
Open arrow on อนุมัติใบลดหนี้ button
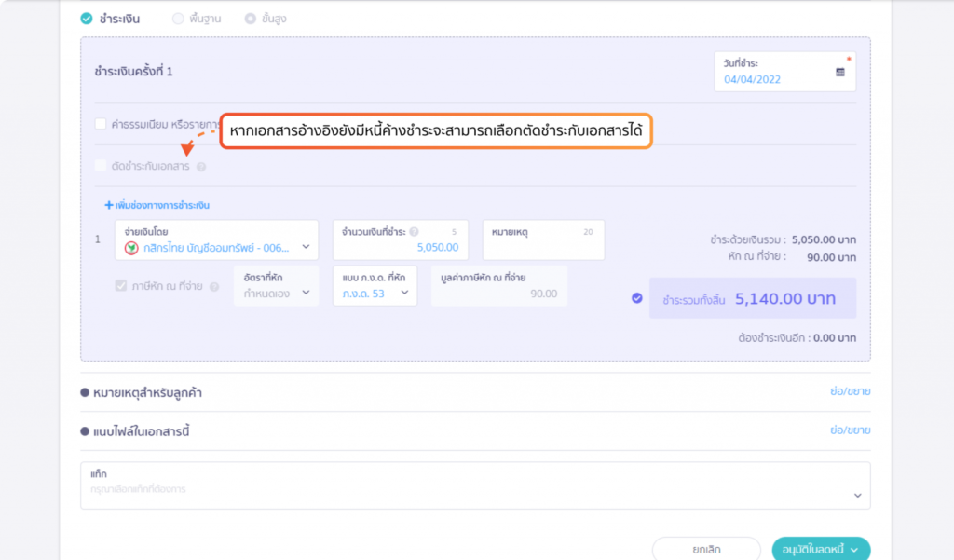(x=854, y=550)
